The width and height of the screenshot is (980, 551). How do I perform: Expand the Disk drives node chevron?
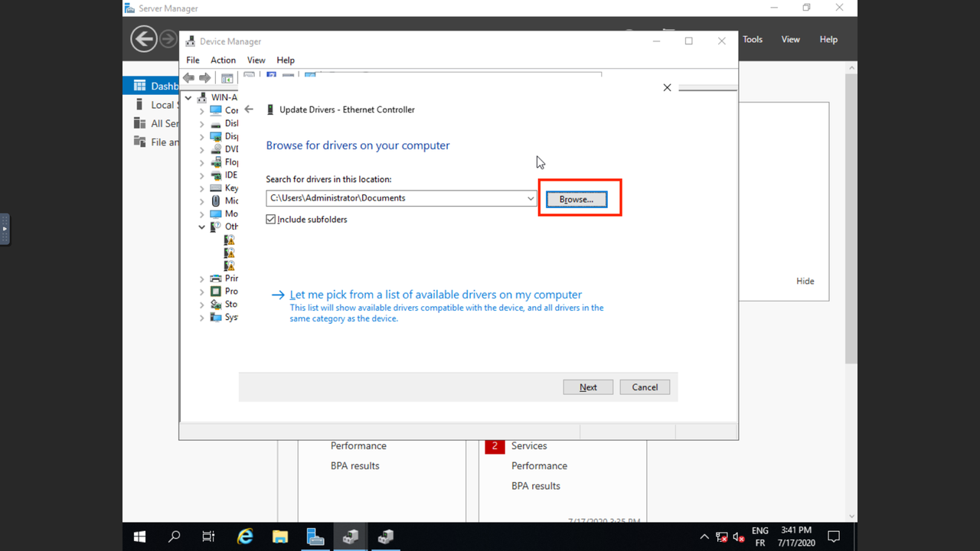point(202,123)
